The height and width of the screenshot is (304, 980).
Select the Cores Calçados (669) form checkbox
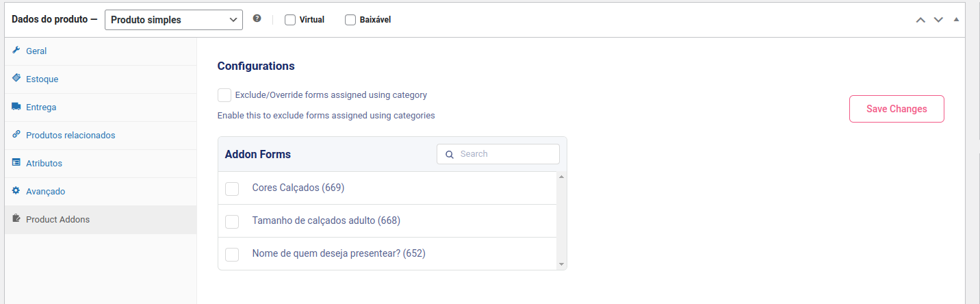232,188
